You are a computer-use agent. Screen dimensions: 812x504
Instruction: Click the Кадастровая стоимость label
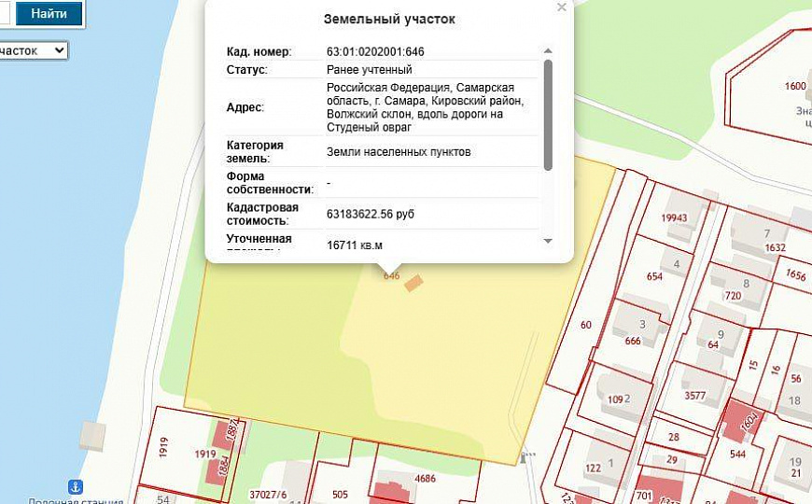[262, 214]
